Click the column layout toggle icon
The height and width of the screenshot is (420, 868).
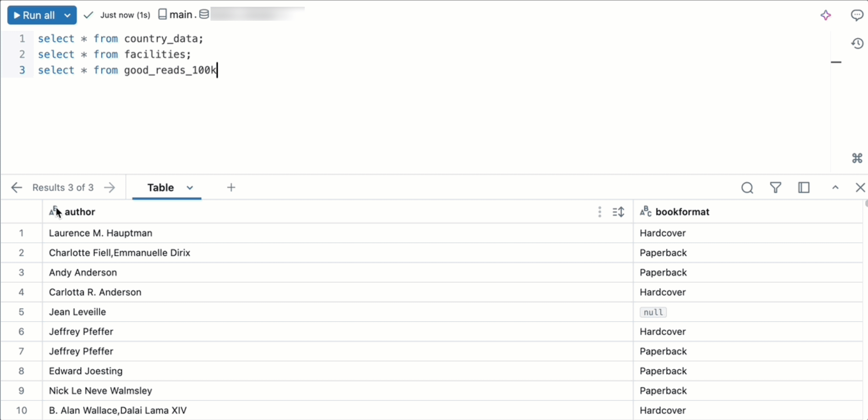804,187
